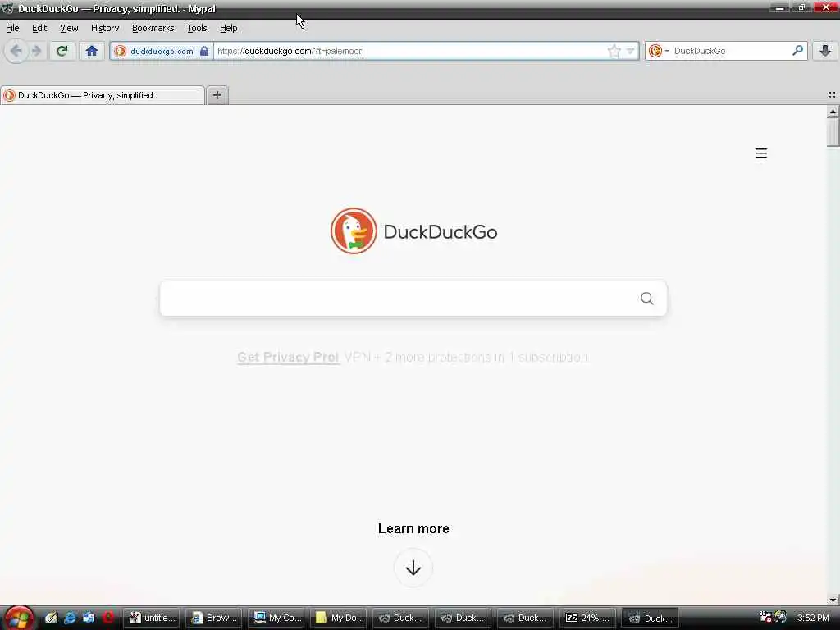Switch to the 24% 7-Zip taskbar window
Screen dimensions: 840x630
coord(587,618)
